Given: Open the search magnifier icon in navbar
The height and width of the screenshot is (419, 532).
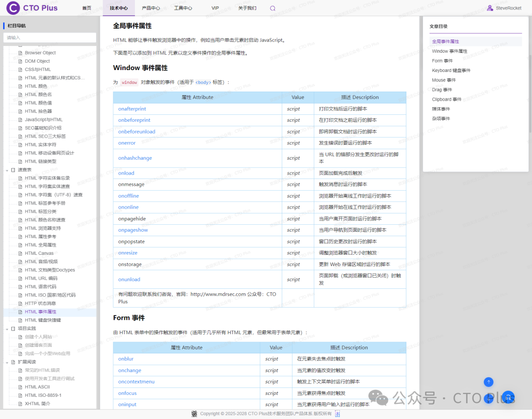Looking at the screenshot, I should click(x=272, y=8).
